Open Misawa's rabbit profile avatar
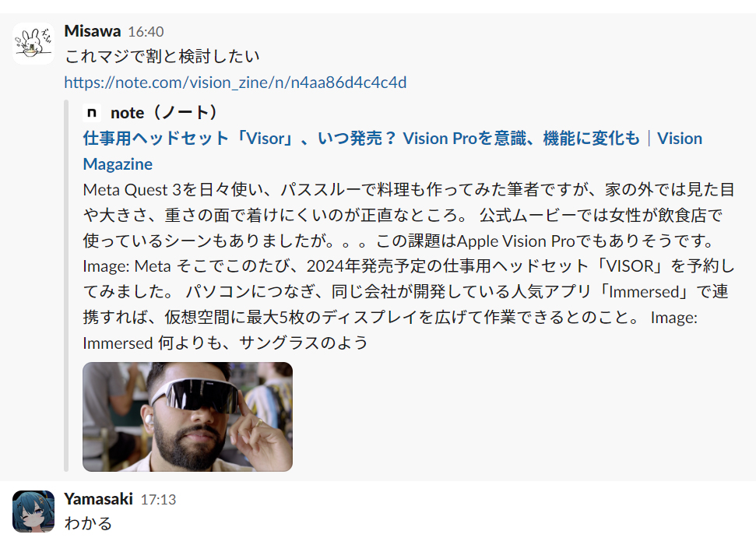 (33, 44)
